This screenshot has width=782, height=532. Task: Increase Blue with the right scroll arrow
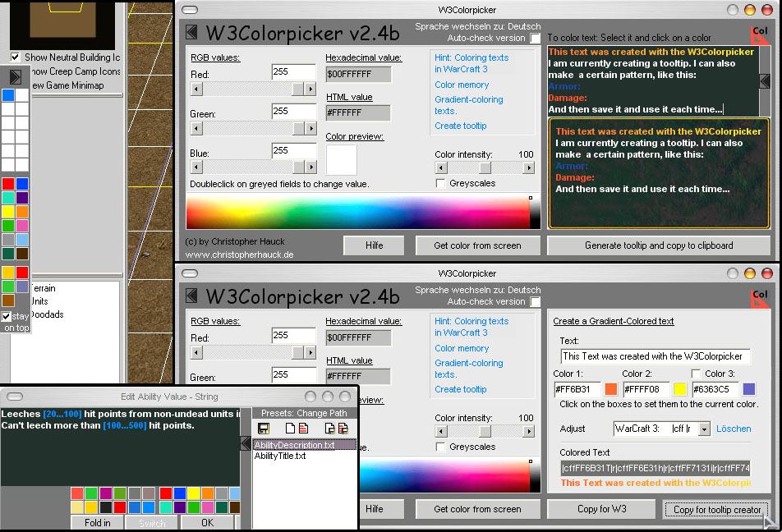pos(310,167)
